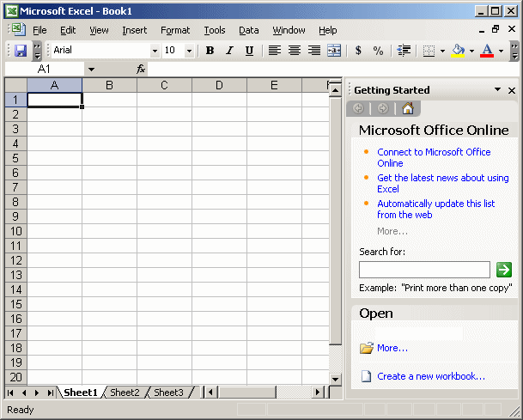Open the View menu

(x=99, y=30)
